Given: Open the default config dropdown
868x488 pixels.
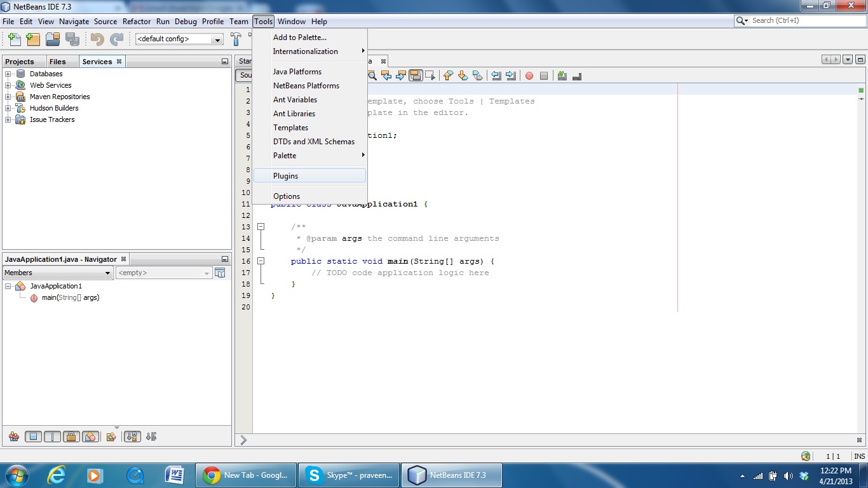Looking at the screenshot, I should click(216, 39).
